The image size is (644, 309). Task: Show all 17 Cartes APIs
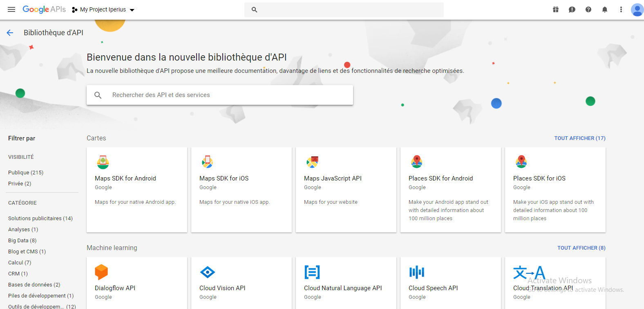(x=580, y=138)
